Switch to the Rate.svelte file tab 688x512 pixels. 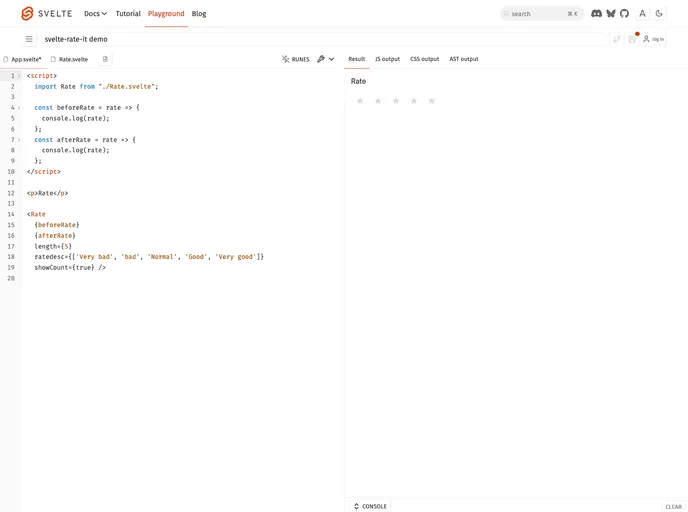(x=69, y=59)
